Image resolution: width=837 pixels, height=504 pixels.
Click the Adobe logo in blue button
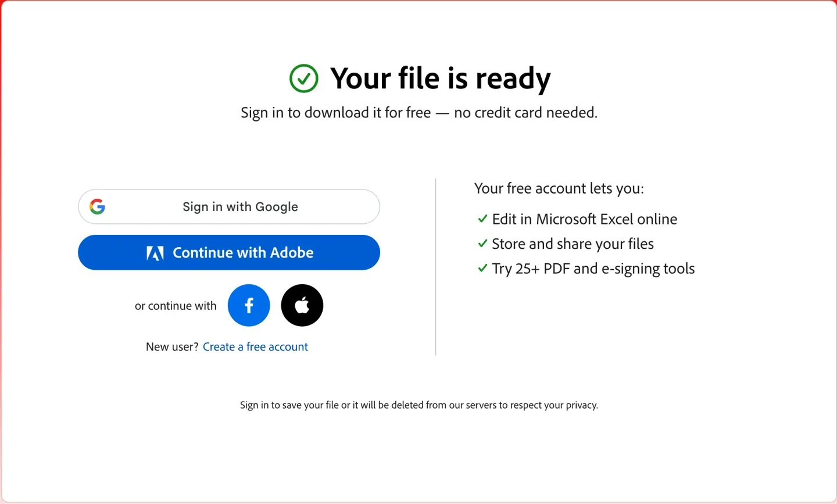pos(155,253)
